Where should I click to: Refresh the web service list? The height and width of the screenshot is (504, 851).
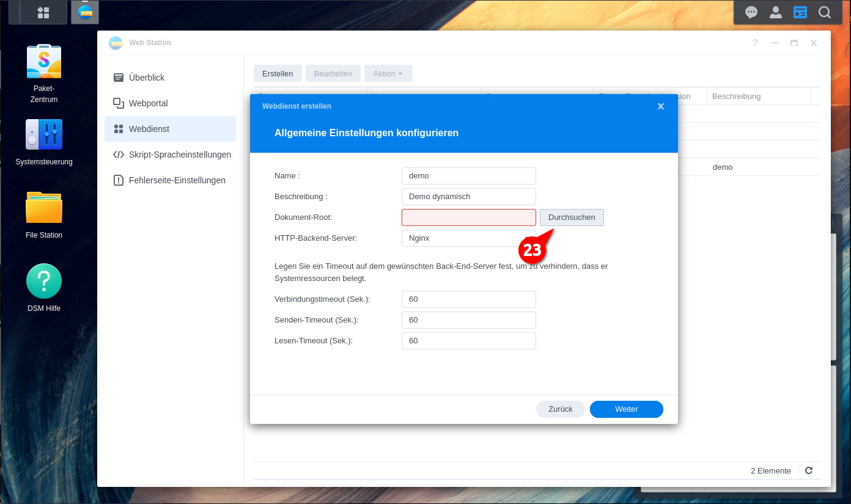tap(809, 470)
